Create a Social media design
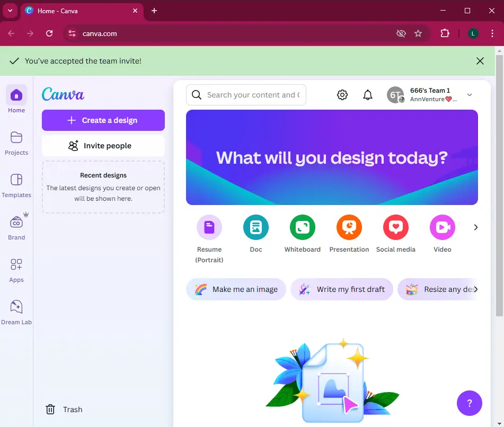Viewport: 504px width, 427px height. pyautogui.click(x=396, y=227)
